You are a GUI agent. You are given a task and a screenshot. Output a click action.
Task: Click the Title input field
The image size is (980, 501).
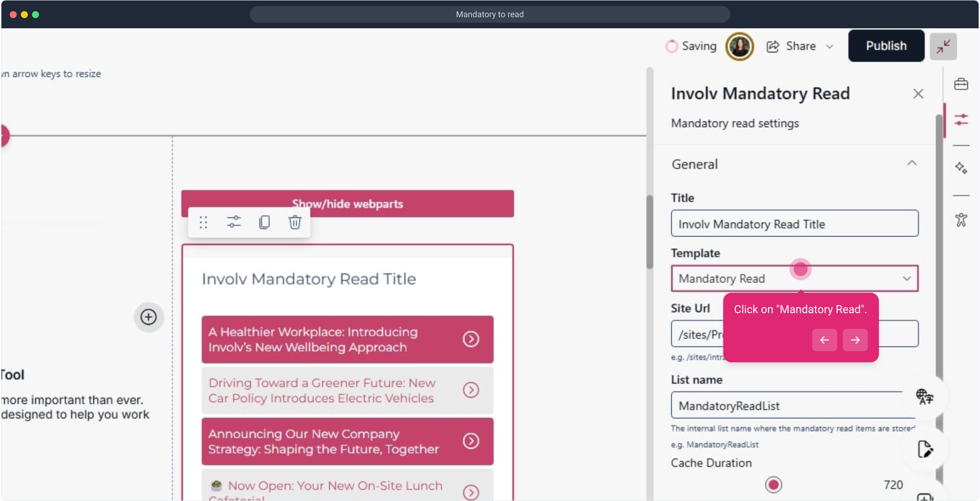coord(794,224)
